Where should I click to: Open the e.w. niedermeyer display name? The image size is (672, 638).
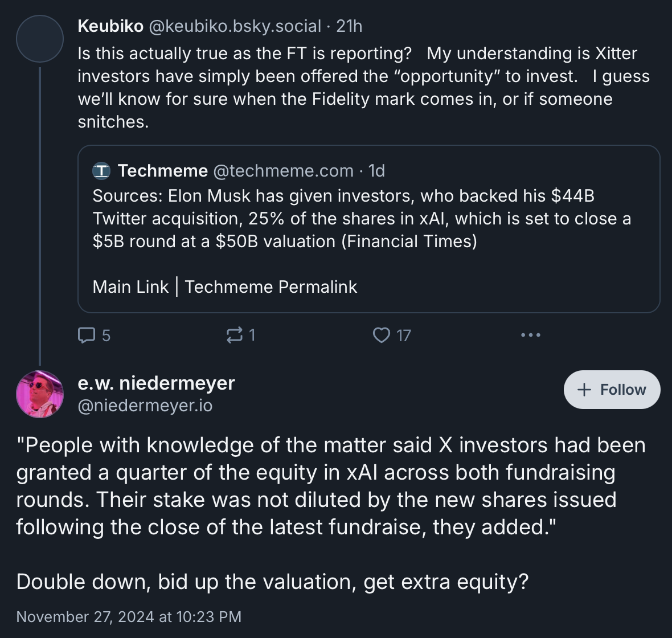157,383
